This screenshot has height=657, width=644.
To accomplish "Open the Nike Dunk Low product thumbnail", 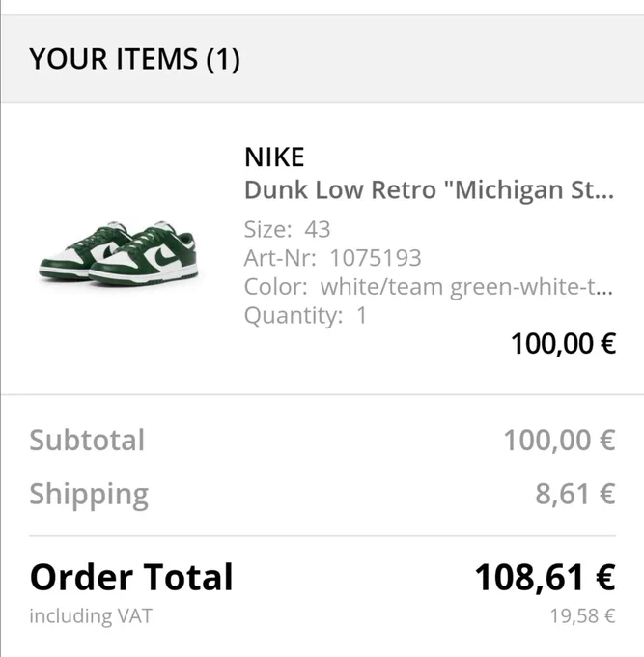I will (119, 253).
